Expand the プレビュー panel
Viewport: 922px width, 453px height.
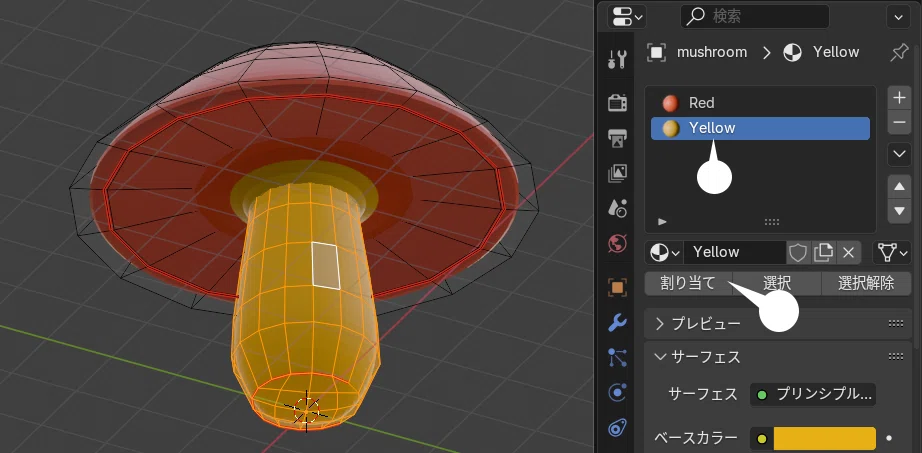pyautogui.click(x=660, y=324)
